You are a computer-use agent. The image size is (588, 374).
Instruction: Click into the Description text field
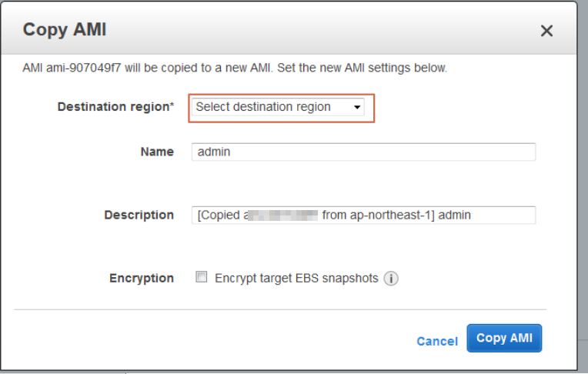[x=363, y=215]
